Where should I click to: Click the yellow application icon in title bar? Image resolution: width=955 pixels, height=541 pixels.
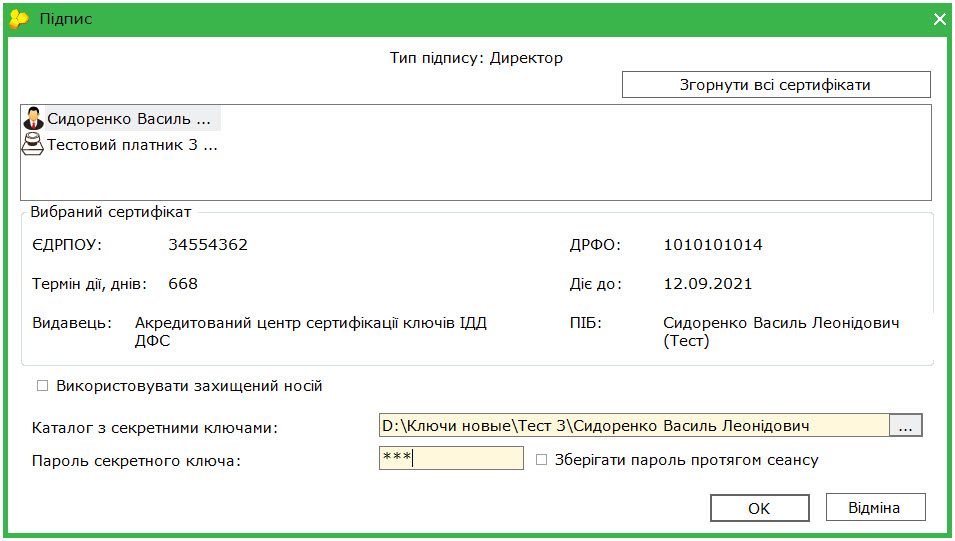click(19, 19)
